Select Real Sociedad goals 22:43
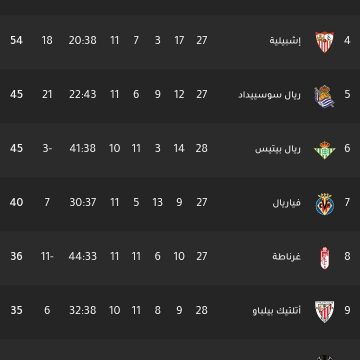360x360 pixels. pos(83,94)
